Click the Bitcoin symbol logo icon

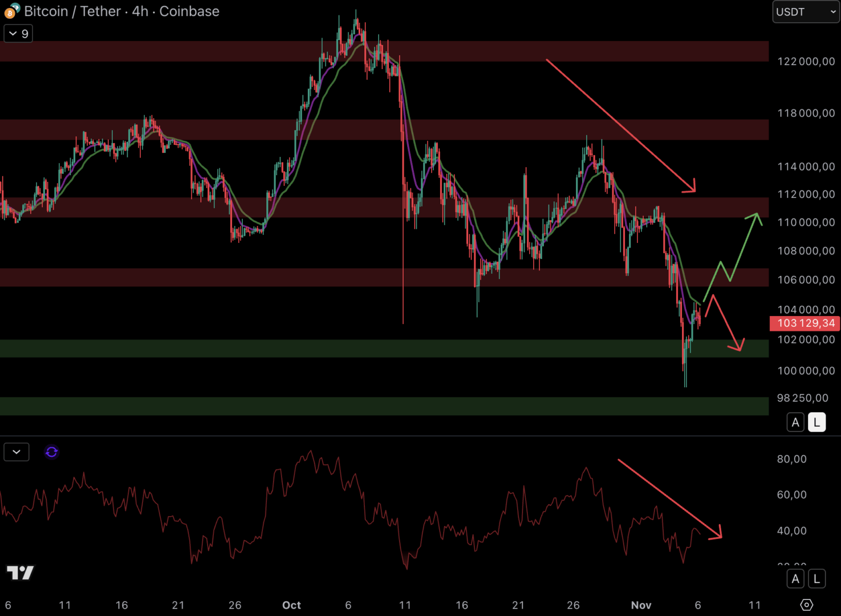pos(11,11)
